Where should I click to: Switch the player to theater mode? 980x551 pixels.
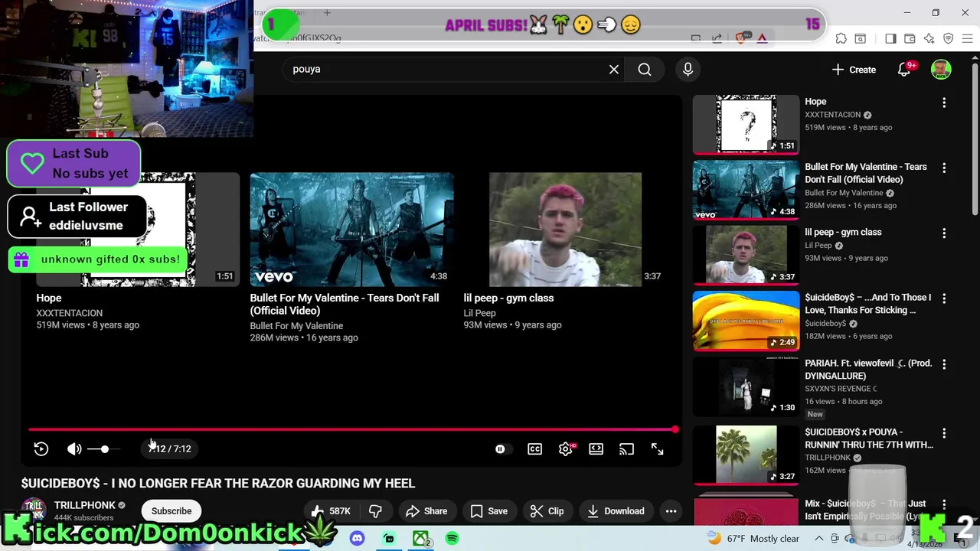(x=596, y=449)
